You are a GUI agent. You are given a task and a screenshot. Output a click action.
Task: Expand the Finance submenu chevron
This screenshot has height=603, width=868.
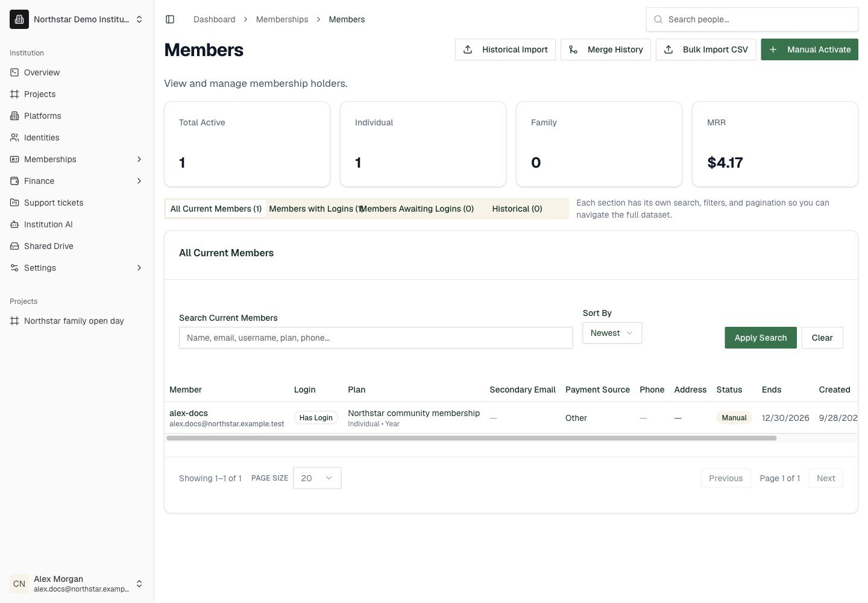tap(139, 181)
